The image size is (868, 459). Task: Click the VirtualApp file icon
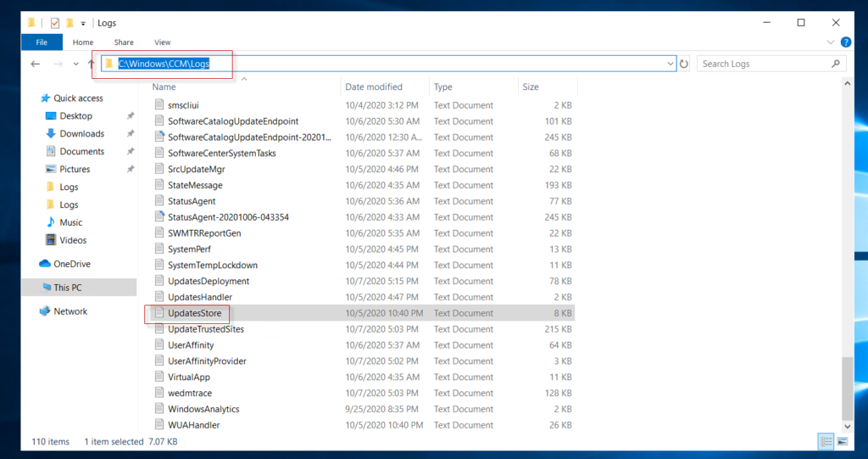(159, 377)
